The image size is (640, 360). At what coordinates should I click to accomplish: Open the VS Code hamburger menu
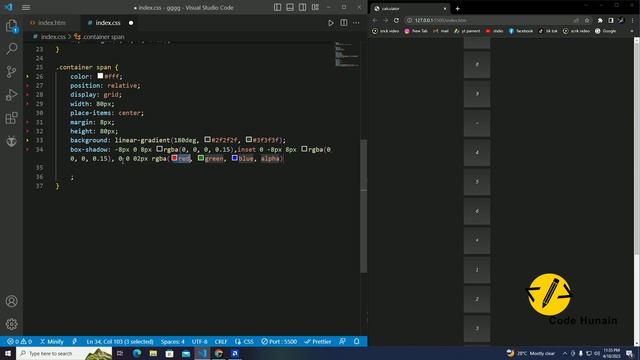pyautogui.click(x=26, y=7)
